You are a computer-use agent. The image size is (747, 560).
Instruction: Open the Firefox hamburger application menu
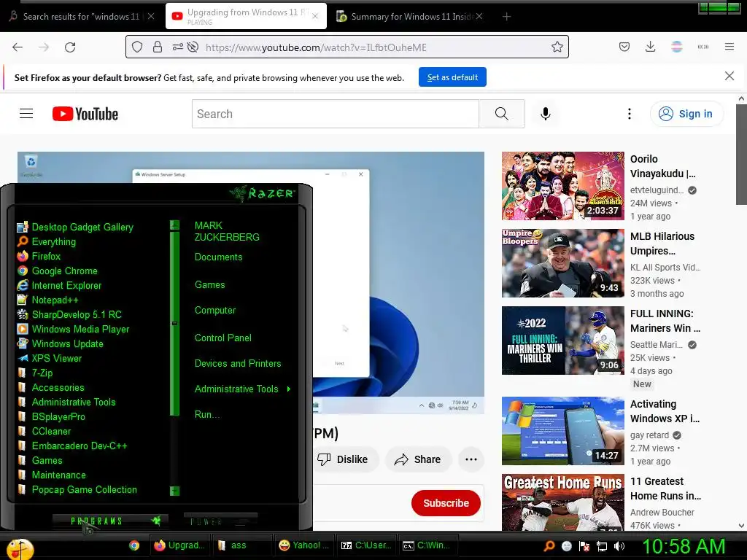pyautogui.click(x=729, y=47)
